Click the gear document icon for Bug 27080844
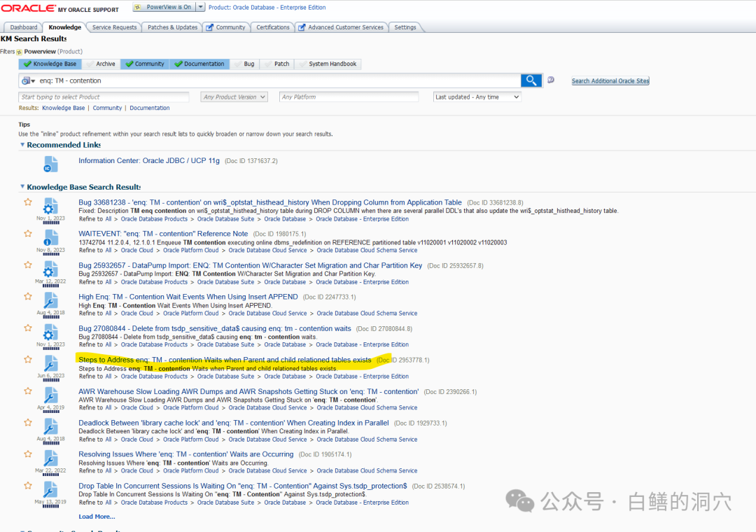This screenshot has height=532, width=756. (x=50, y=332)
